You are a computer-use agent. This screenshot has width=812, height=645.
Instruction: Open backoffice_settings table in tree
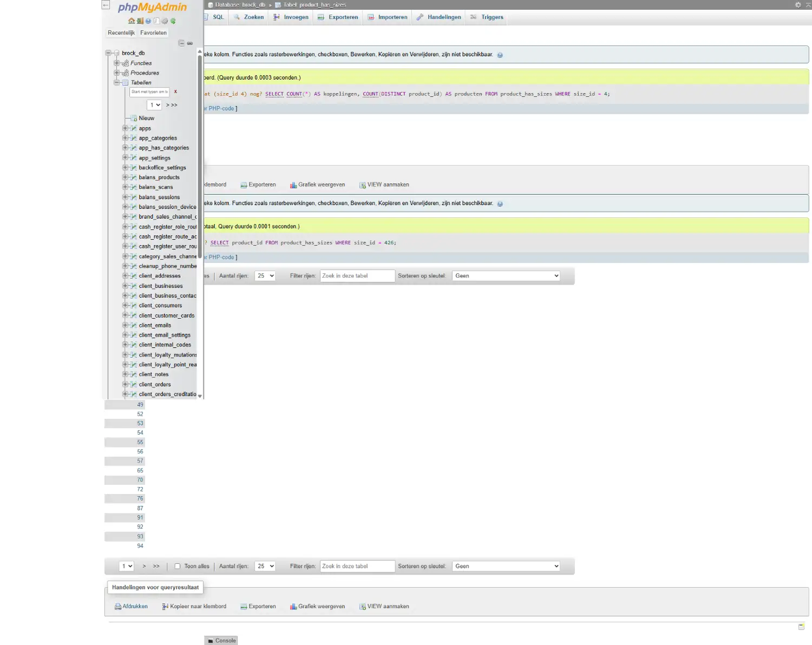click(x=162, y=168)
